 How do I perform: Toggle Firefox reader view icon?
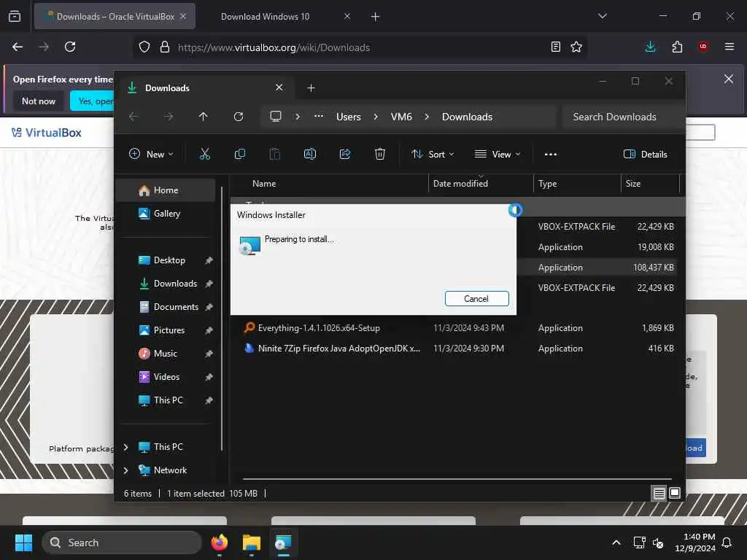tap(555, 47)
